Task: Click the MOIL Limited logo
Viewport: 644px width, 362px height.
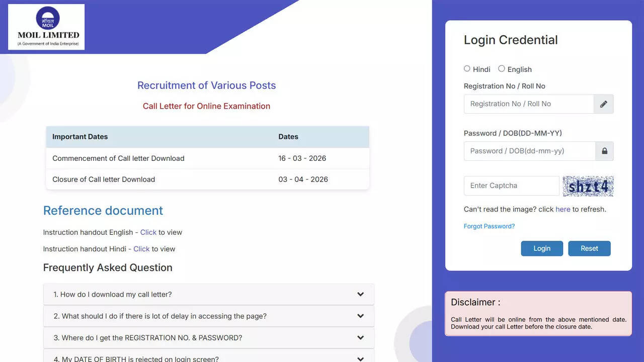Action: pos(46,27)
